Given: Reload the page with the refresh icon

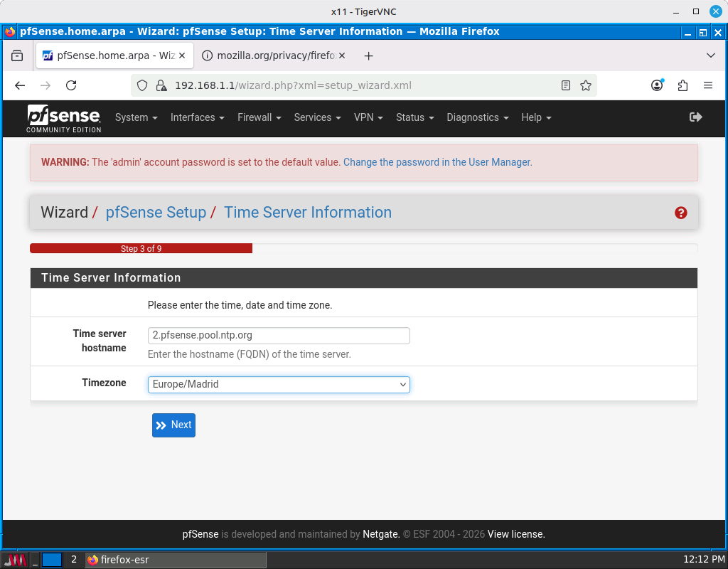Looking at the screenshot, I should coord(71,85).
